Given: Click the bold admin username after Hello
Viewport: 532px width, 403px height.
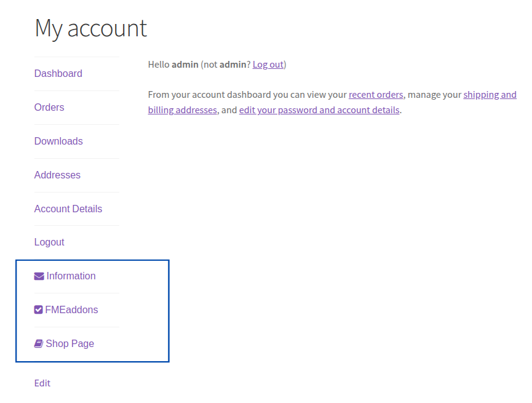Looking at the screenshot, I should click(x=185, y=65).
